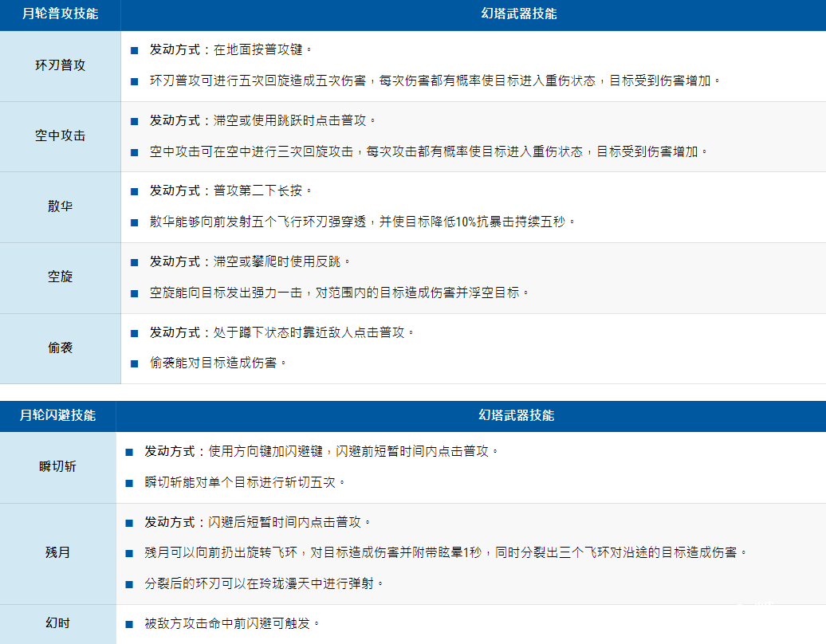Select the 环刃普攻 skill name cell

pyautogui.click(x=60, y=66)
